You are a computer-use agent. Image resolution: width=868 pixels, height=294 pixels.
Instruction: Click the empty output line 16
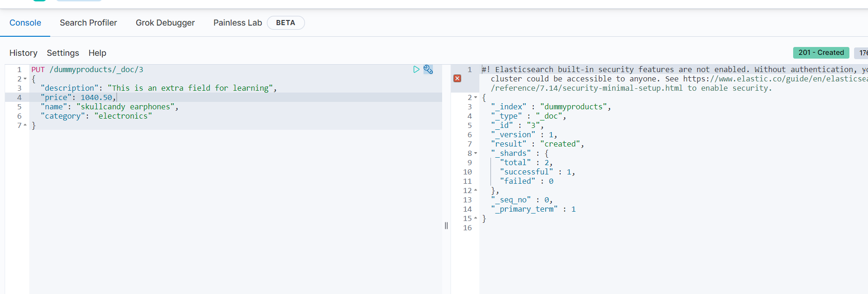(674, 227)
